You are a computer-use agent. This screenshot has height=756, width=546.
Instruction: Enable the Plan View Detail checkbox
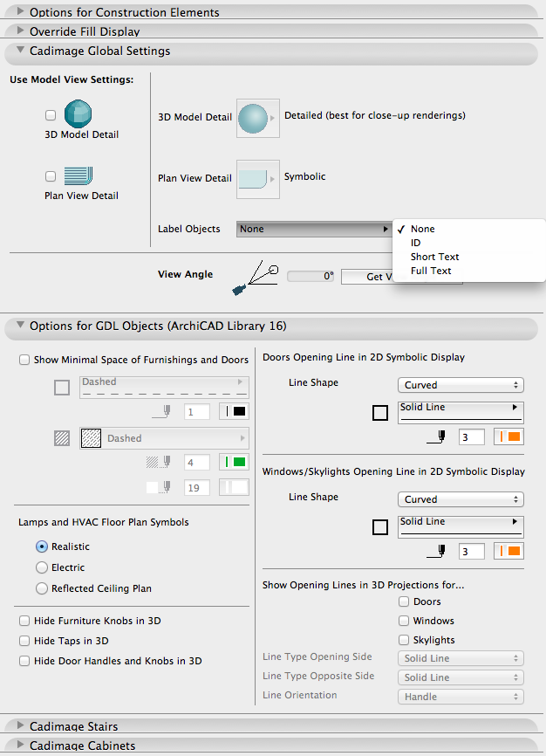[x=51, y=176]
